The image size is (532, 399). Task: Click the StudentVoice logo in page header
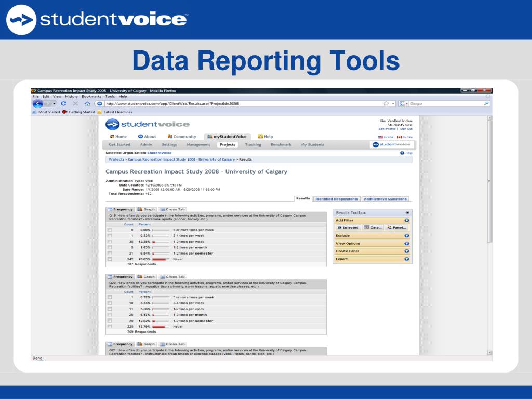click(x=147, y=124)
